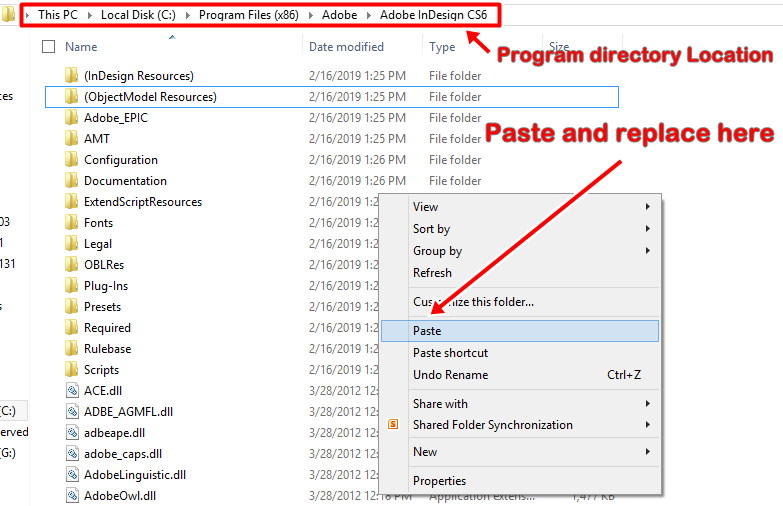Click the Rulebase folder icon
Image resolution: width=783 pixels, height=506 pixels.
coord(71,348)
